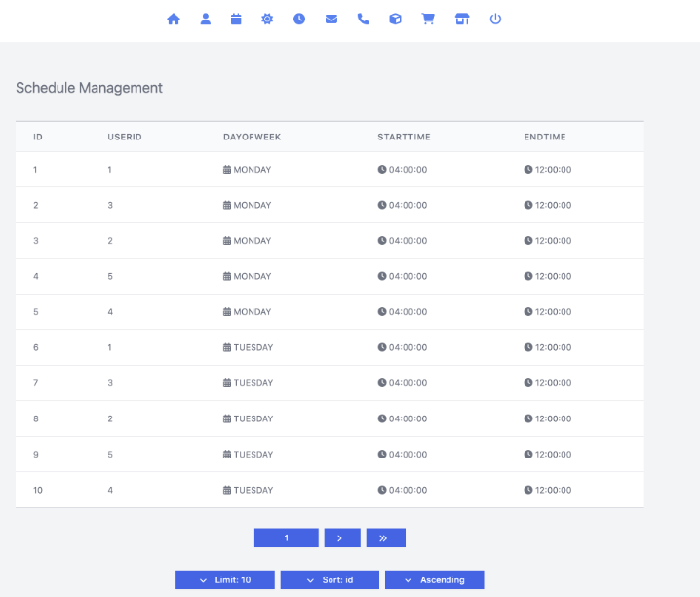Open the user profile icon

pyautogui.click(x=206, y=19)
